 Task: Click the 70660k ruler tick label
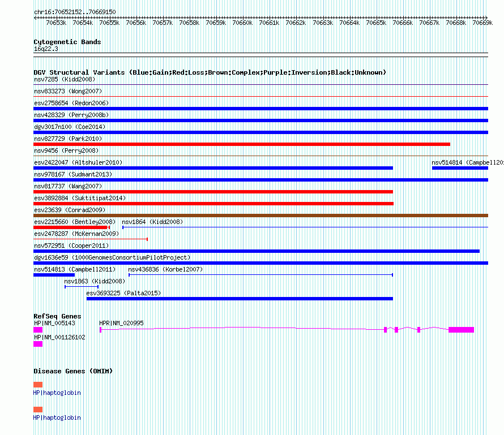click(x=242, y=23)
